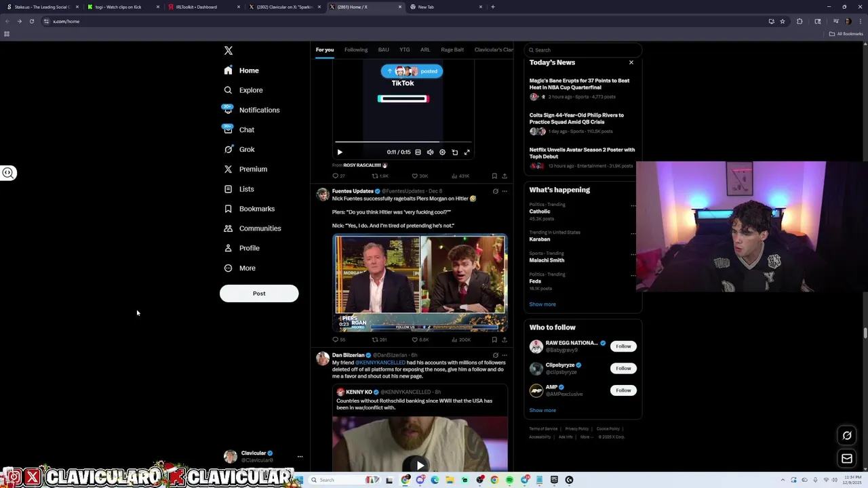Image resolution: width=868 pixels, height=488 pixels.
Task: Follow the Clipsbyryze account
Action: point(623,368)
